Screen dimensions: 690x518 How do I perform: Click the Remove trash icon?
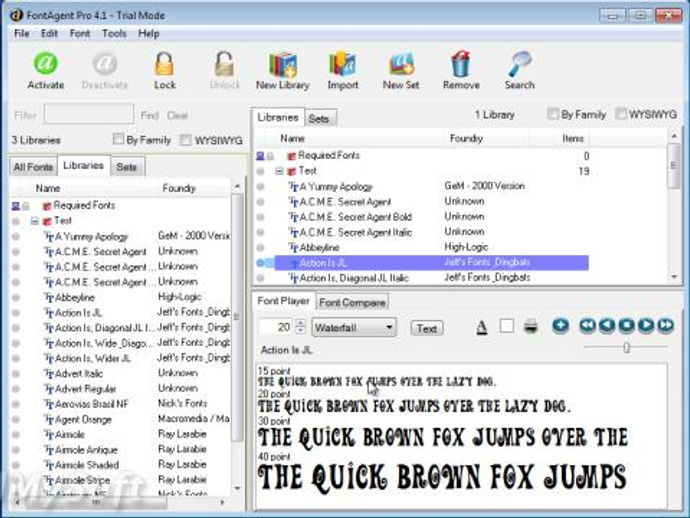[461, 64]
